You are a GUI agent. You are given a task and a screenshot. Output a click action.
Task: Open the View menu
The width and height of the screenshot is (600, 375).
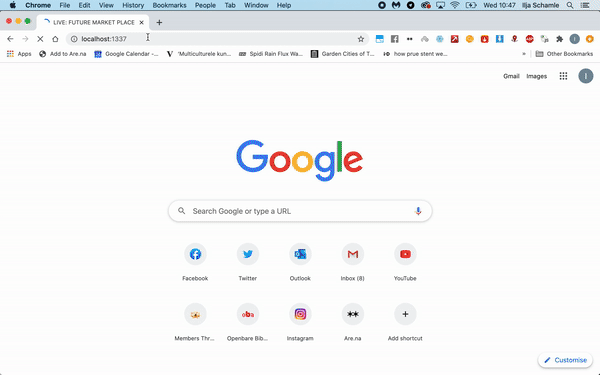(106, 5)
